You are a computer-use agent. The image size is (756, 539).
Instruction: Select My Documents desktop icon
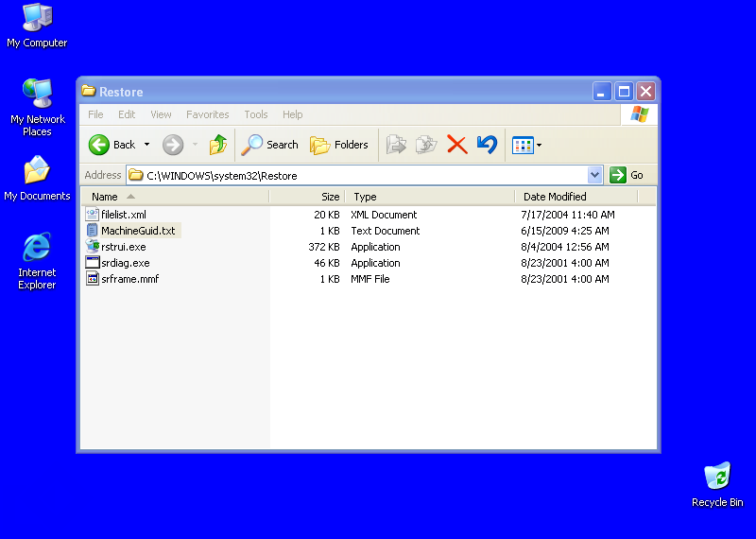point(37,170)
